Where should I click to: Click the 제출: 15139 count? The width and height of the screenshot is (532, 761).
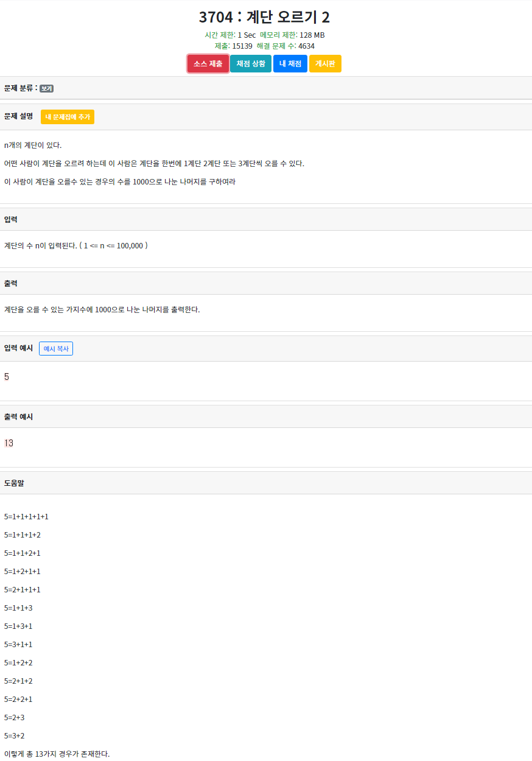pyautogui.click(x=234, y=46)
